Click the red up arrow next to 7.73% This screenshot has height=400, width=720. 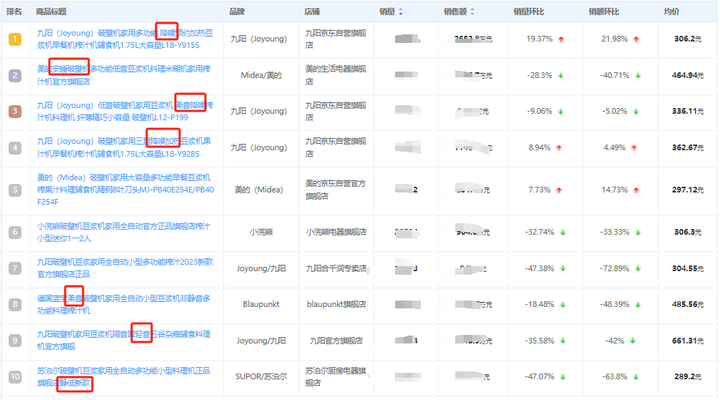559,190
